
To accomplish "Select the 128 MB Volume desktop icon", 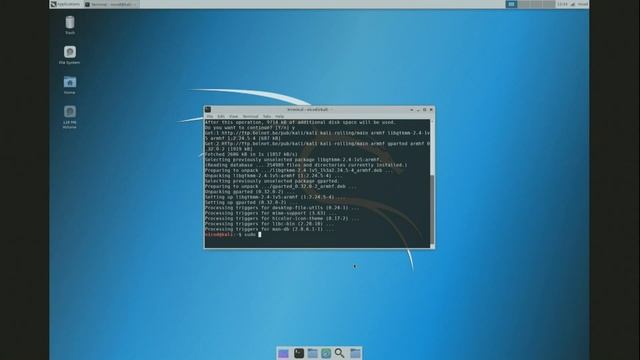I will (x=69, y=117).
